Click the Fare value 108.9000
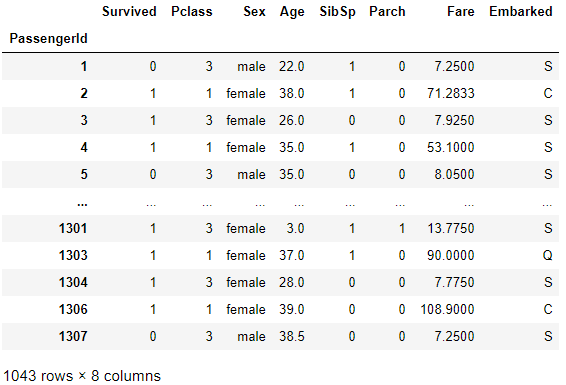Viewport: 566px width, 385px height. pyautogui.click(x=447, y=310)
